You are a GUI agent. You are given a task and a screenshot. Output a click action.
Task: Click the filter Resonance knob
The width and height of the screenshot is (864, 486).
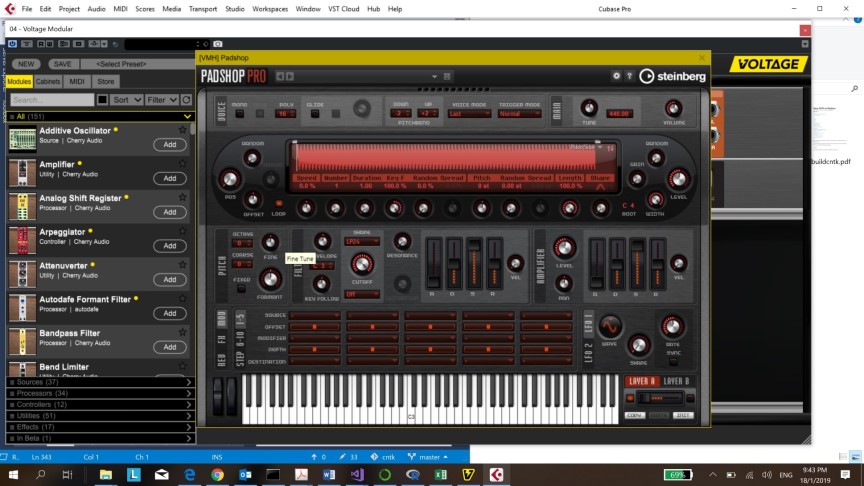[402, 241]
